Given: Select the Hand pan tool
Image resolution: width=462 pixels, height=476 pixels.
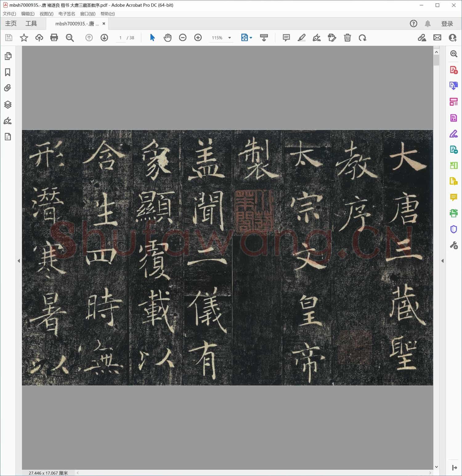Looking at the screenshot, I should [167, 38].
